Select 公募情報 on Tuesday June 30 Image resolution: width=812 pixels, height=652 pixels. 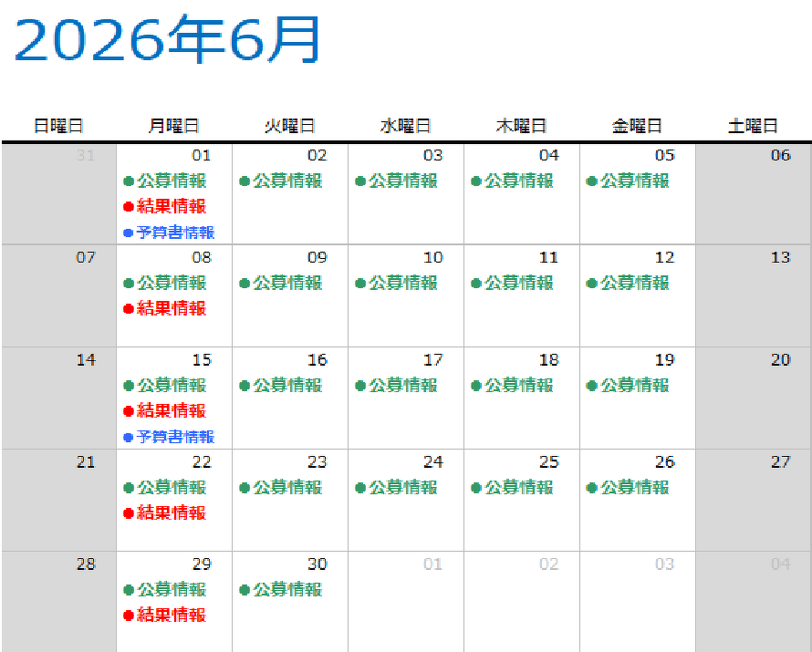point(286,590)
